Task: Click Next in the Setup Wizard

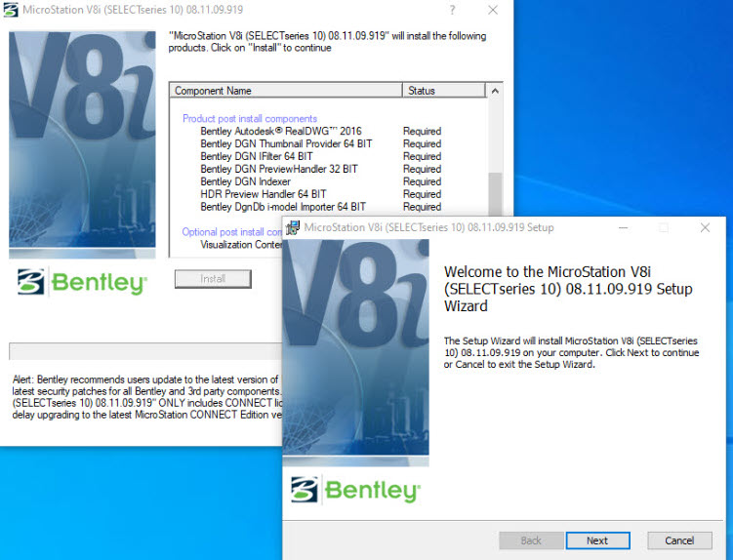Action: pyautogui.click(x=597, y=540)
